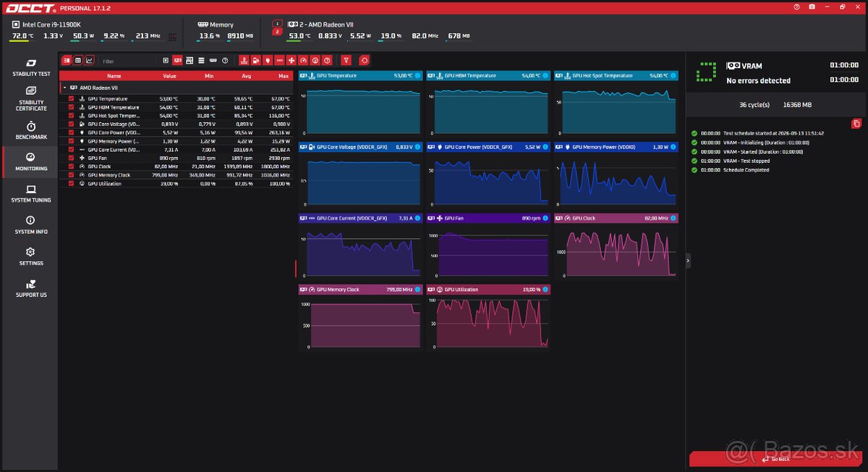Toggle the GPU Fan checkbox
The image size is (868, 472).
tap(71, 158)
